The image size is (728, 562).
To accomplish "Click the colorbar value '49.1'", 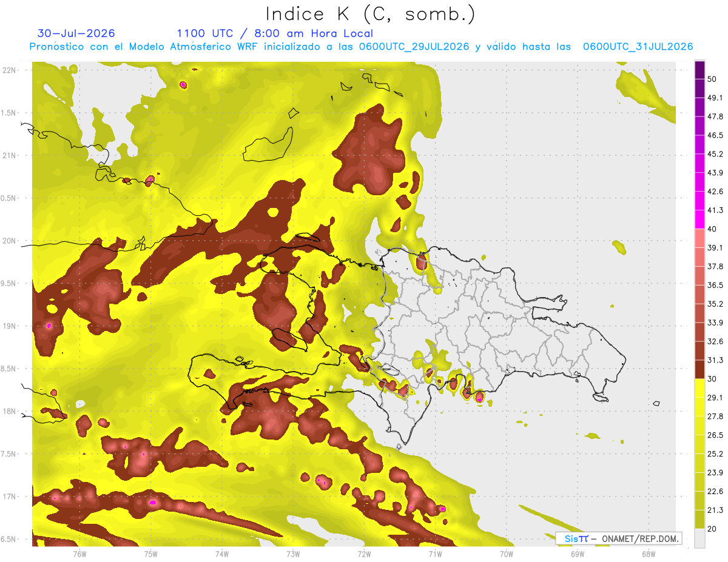I will [x=715, y=98].
